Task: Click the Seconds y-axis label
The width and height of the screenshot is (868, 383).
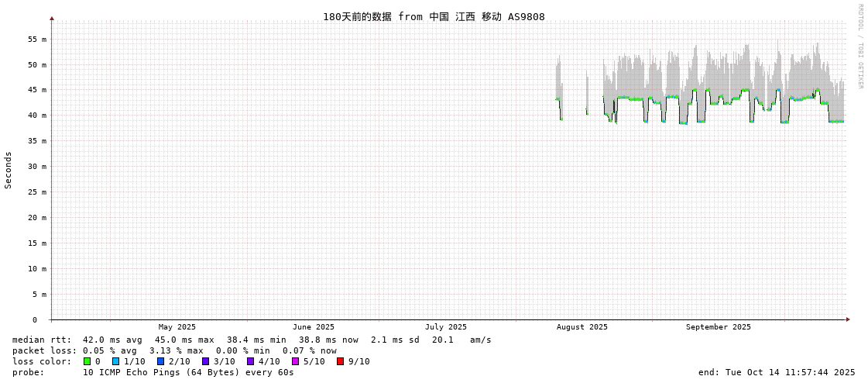Action: click(9, 170)
